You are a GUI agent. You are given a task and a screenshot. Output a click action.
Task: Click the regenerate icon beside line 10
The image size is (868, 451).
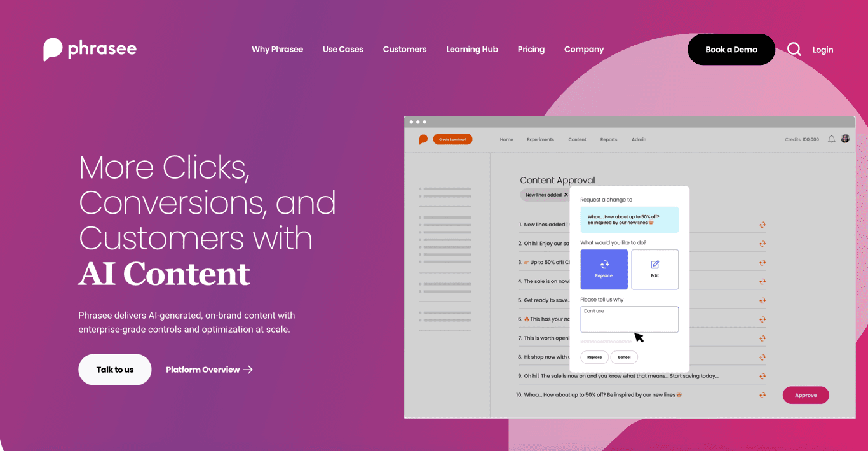762,394
